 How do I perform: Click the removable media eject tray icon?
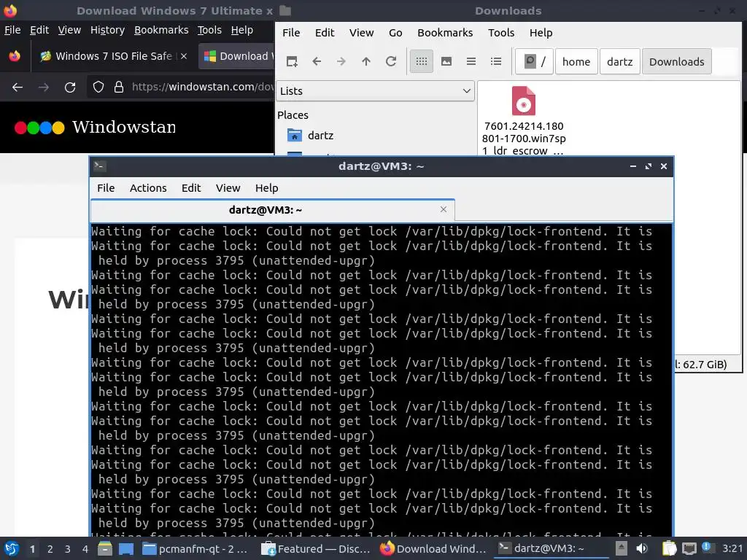click(x=622, y=548)
